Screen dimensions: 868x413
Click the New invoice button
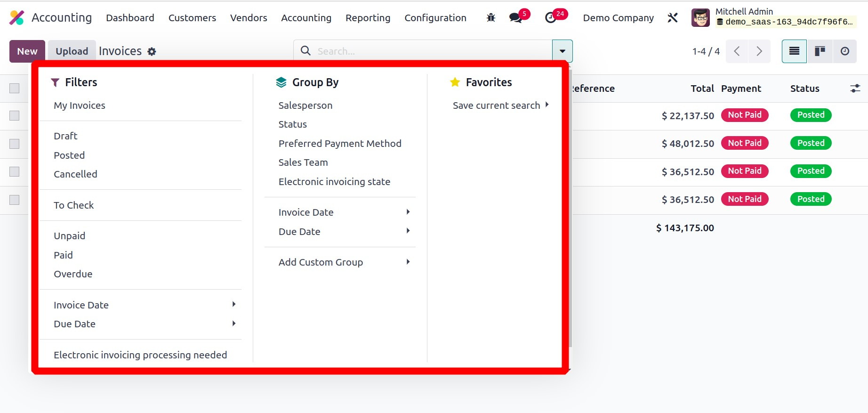click(x=27, y=51)
